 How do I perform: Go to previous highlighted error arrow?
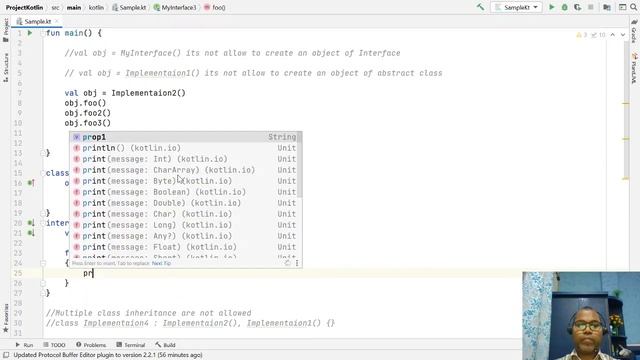(x=613, y=35)
